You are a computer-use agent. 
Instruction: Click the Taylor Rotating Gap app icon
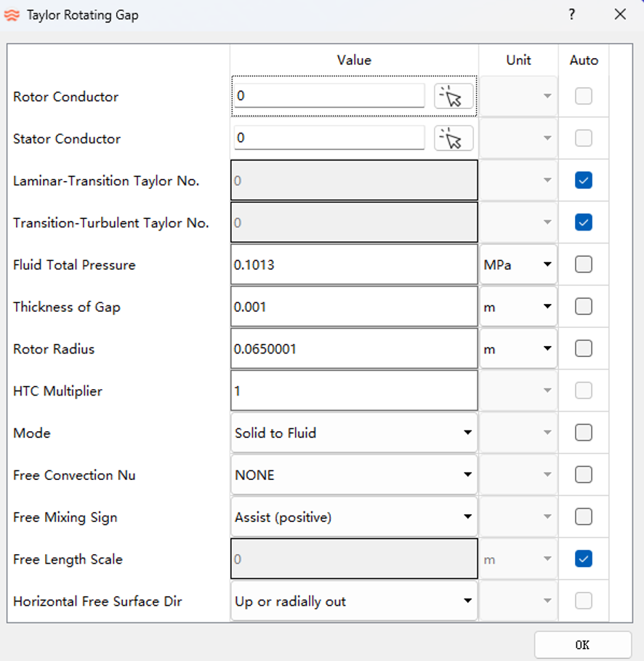pyautogui.click(x=12, y=15)
